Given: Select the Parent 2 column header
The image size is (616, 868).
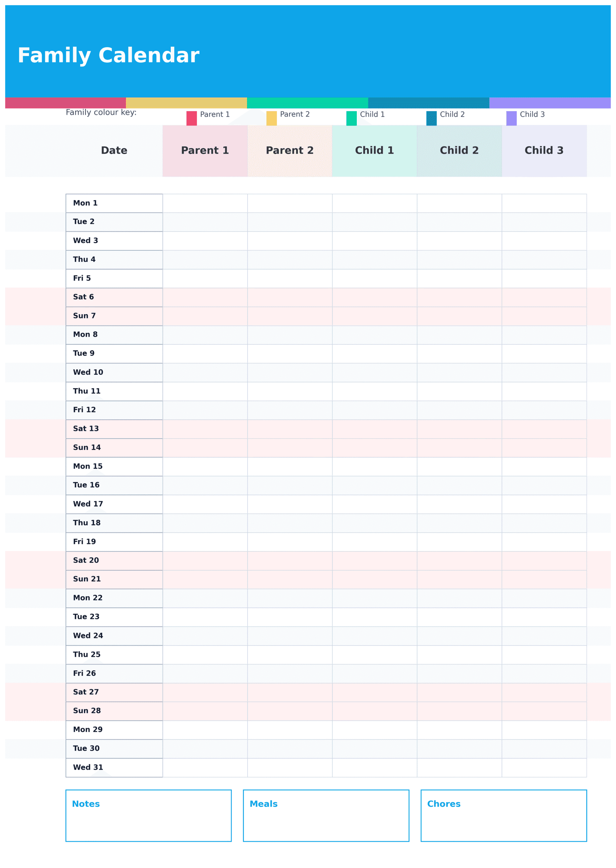Looking at the screenshot, I should tap(290, 151).
